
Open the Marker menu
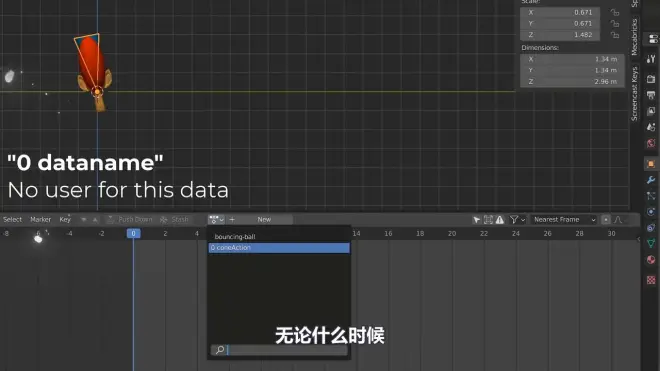point(40,219)
